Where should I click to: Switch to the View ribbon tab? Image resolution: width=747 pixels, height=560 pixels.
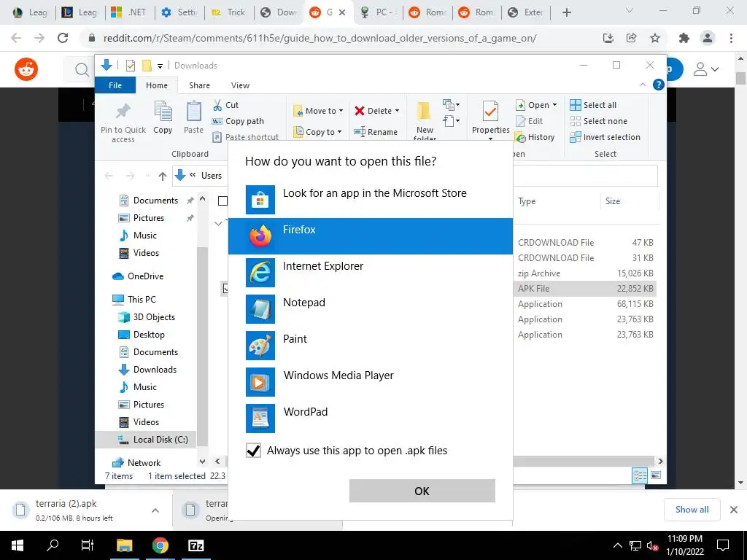point(240,85)
